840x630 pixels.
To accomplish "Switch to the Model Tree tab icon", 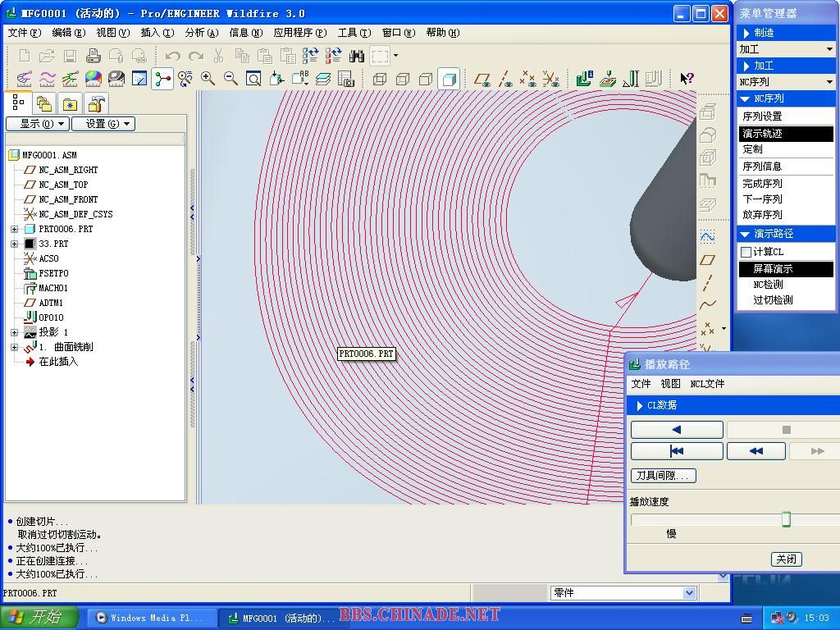I will tap(18, 103).
